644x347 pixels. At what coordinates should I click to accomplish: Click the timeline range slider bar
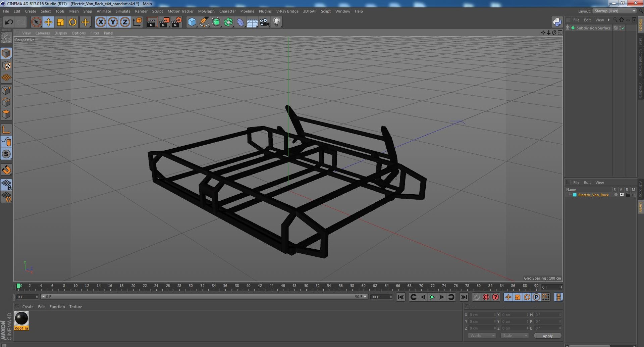(204, 297)
